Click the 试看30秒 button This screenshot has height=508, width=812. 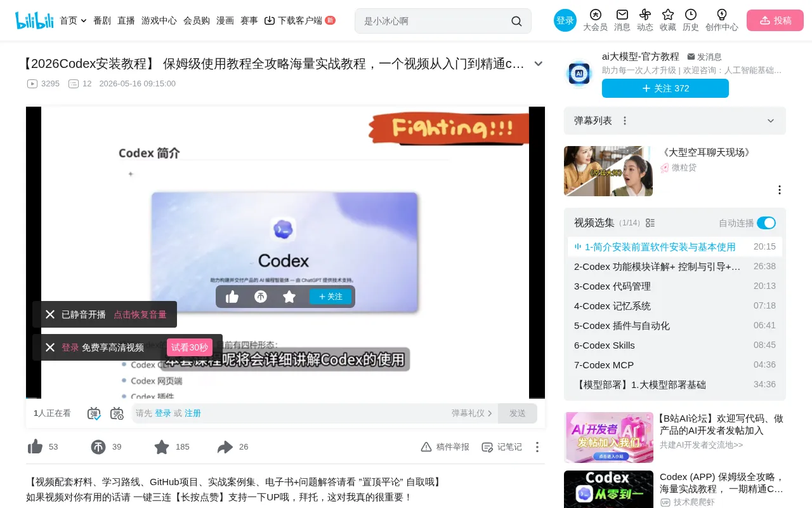tap(190, 347)
